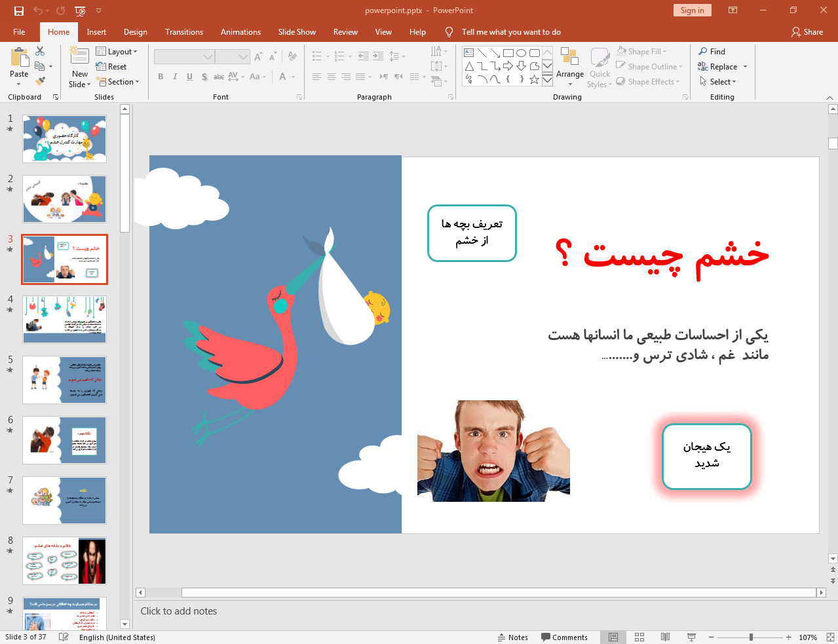Switch to the Animations tab

[x=240, y=31]
